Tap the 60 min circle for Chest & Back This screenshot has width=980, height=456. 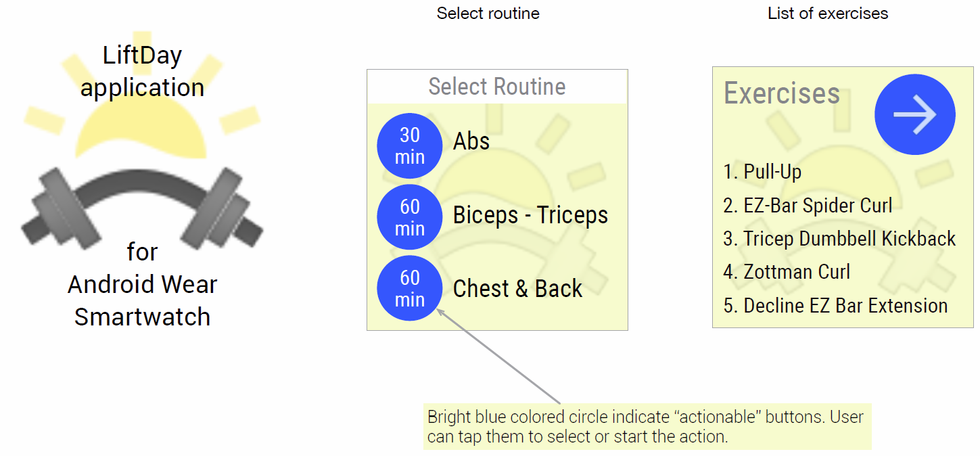(410, 288)
